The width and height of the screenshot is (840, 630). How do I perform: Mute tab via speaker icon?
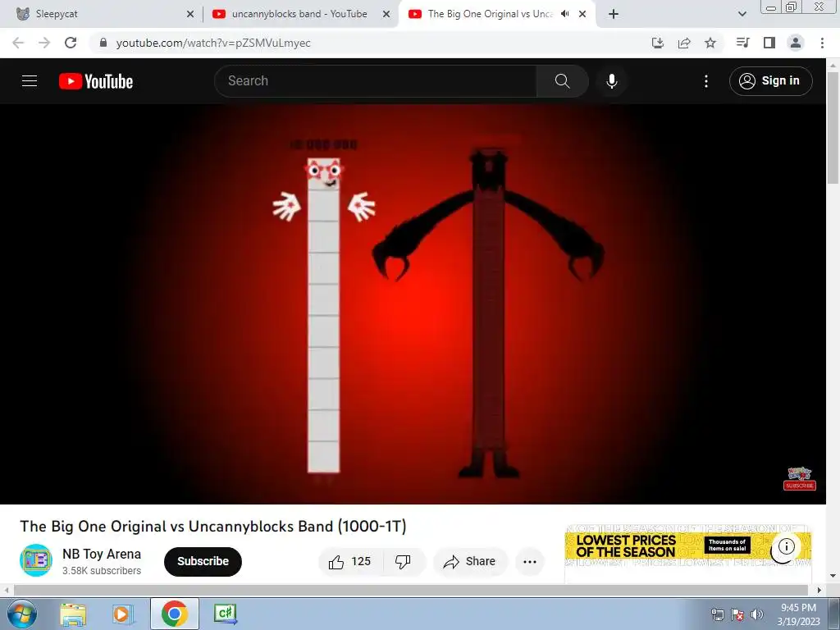pos(564,14)
